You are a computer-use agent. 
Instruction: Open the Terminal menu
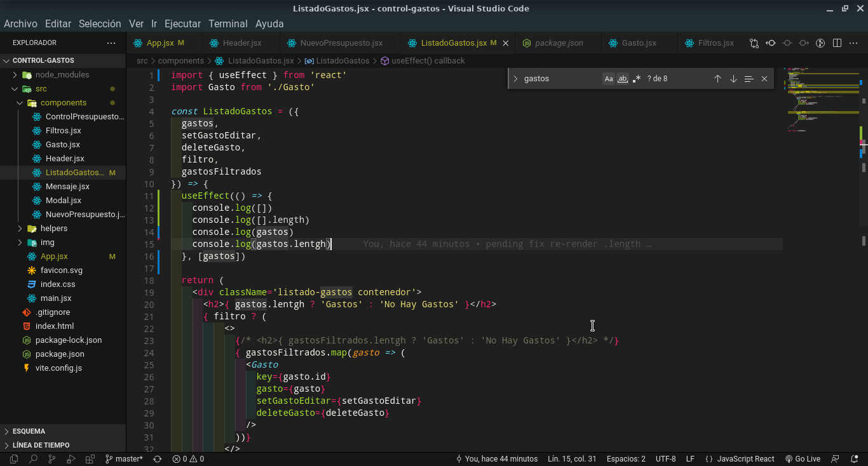pos(227,23)
